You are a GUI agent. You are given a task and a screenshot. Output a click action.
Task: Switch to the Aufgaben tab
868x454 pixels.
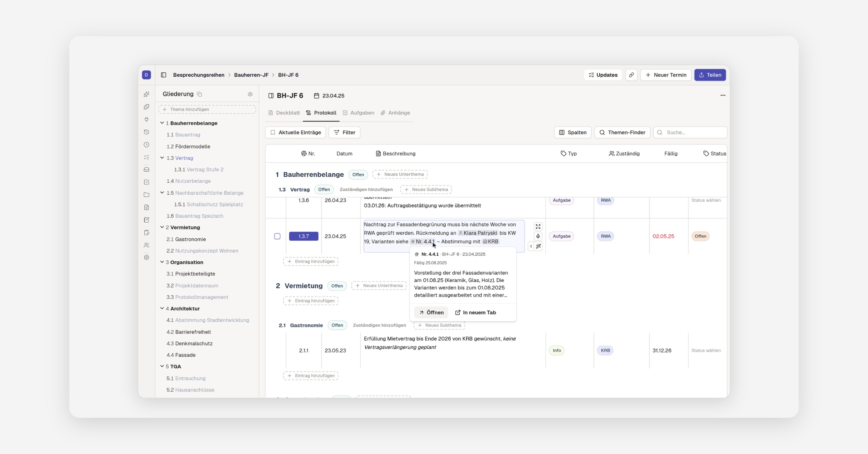click(358, 113)
